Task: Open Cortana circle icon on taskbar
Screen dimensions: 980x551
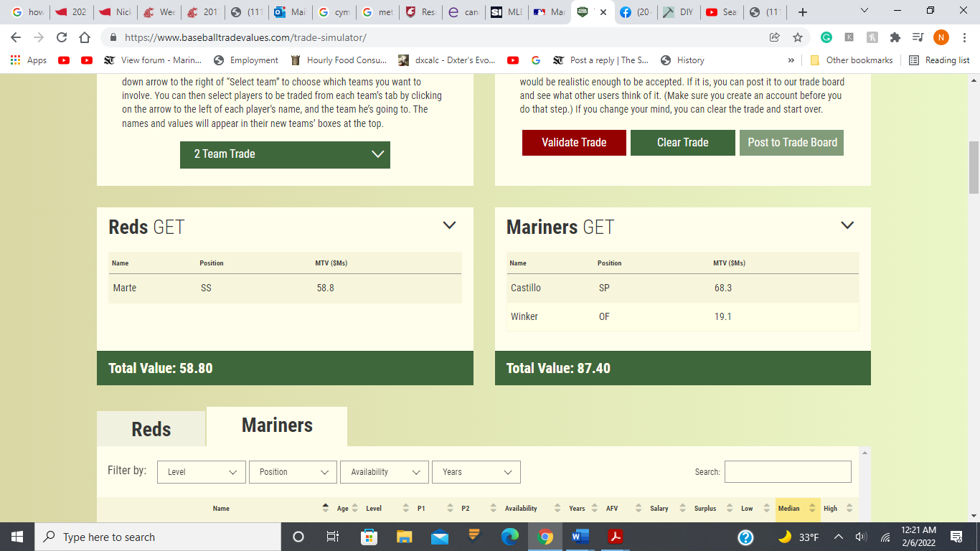Action: (298, 537)
